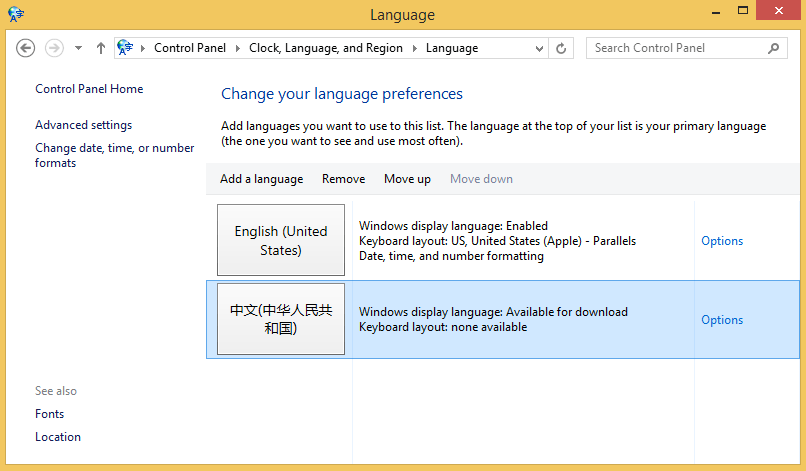Image resolution: width=806 pixels, height=471 pixels.
Task: Open address bar history dropdown
Action: [539, 48]
